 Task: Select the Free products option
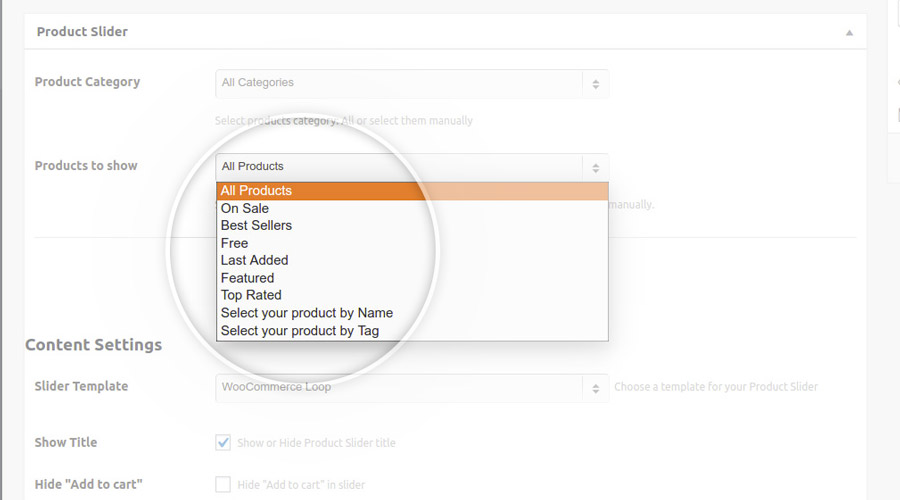(x=234, y=243)
